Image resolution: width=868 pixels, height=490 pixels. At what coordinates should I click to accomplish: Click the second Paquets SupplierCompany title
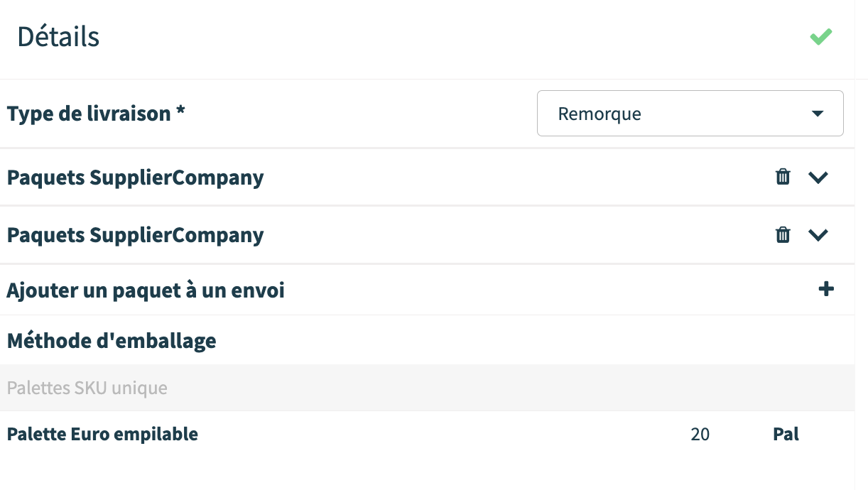point(135,235)
